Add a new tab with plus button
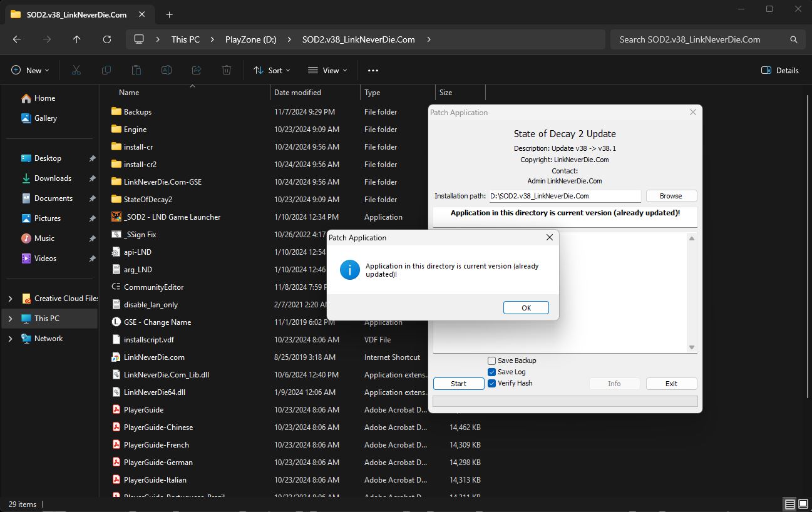812x512 pixels. coord(169,14)
